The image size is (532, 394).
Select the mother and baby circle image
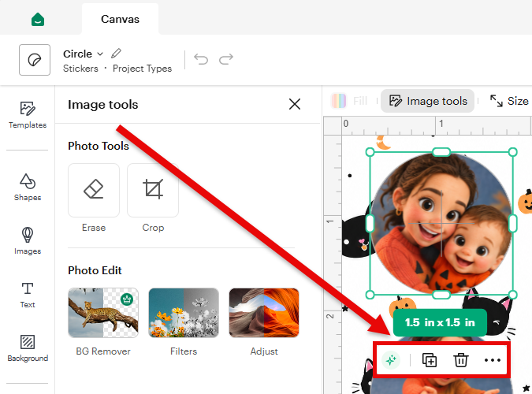coord(441,223)
